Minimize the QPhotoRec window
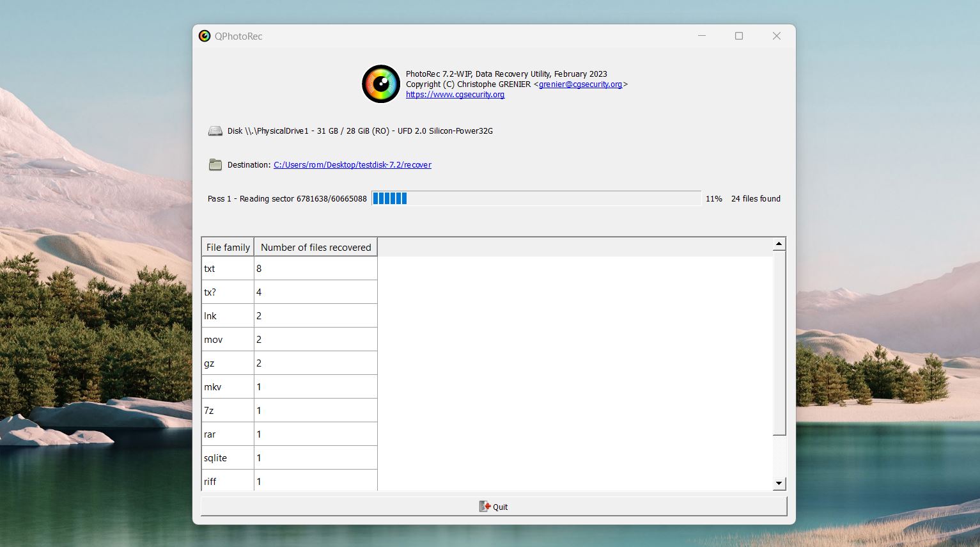This screenshot has width=980, height=547. (x=702, y=36)
